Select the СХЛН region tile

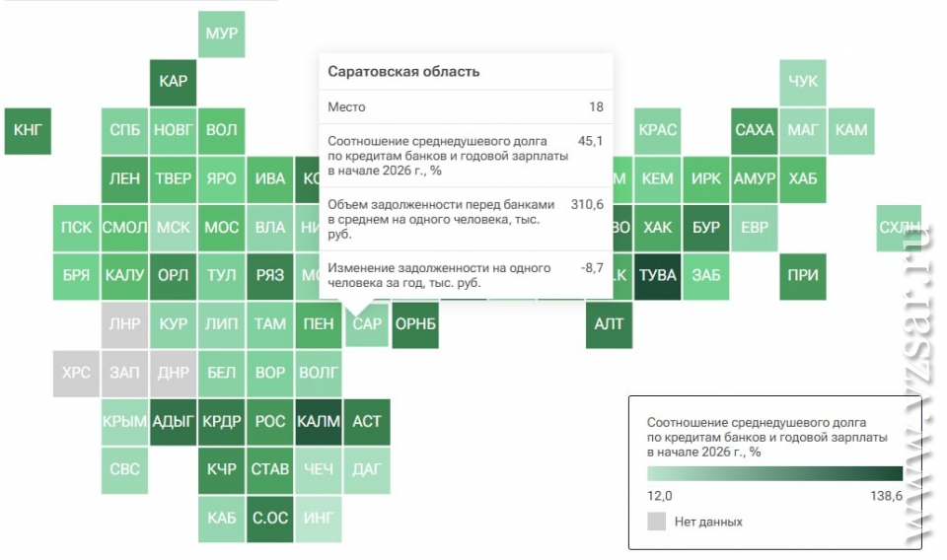(899, 228)
